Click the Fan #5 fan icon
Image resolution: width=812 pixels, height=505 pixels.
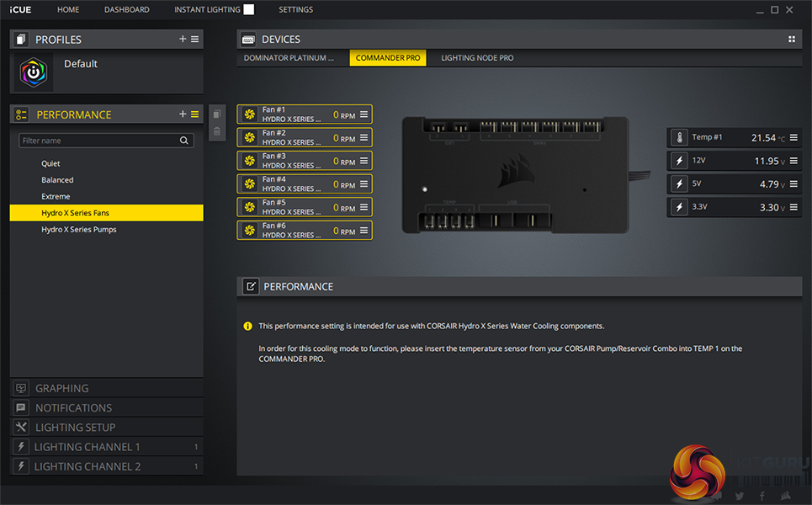pos(250,207)
